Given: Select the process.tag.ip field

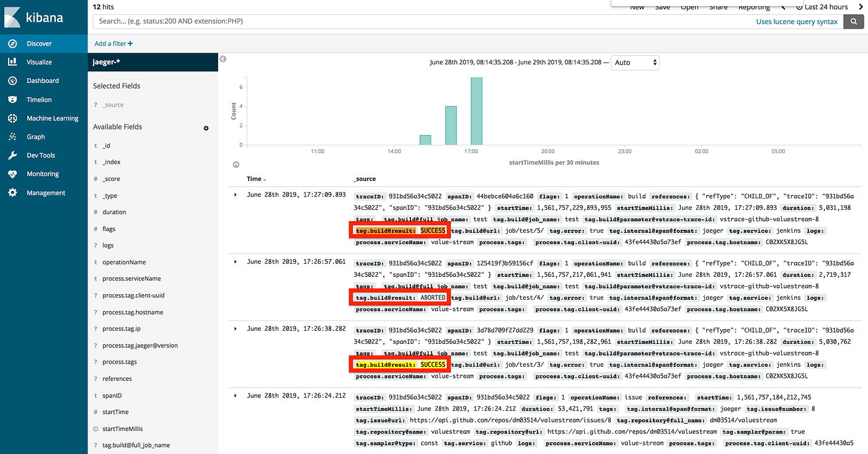Looking at the screenshot, I should click(x=122, y=329).
